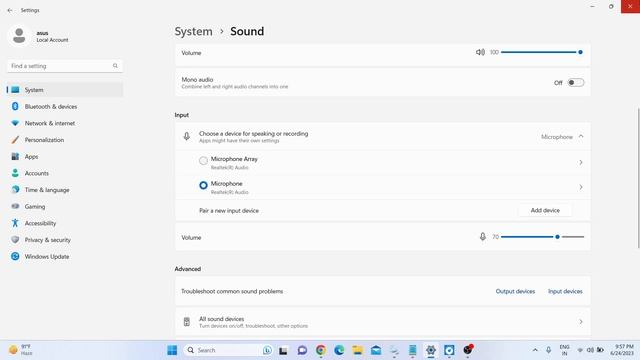Image resolution: width=640 pixels, height=360 pixels.
Task: Open the asus Local Account profile
Action: (x=38, y=36)
